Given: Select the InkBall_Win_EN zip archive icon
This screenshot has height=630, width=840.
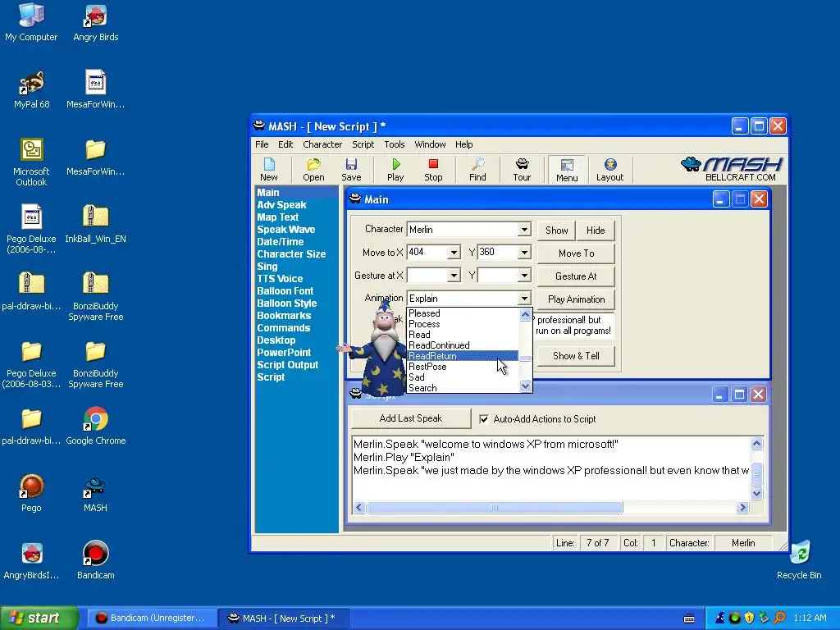Looking at the screenshot, I should click(x=96, y=224).
